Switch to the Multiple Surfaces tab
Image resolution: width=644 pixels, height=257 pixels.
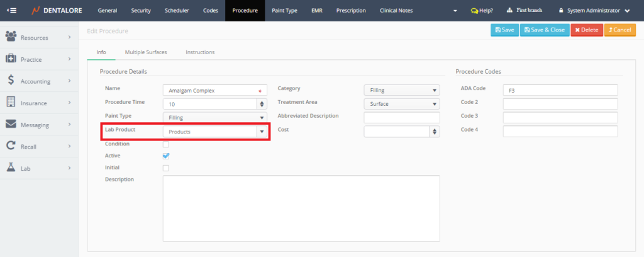point(146,52)
